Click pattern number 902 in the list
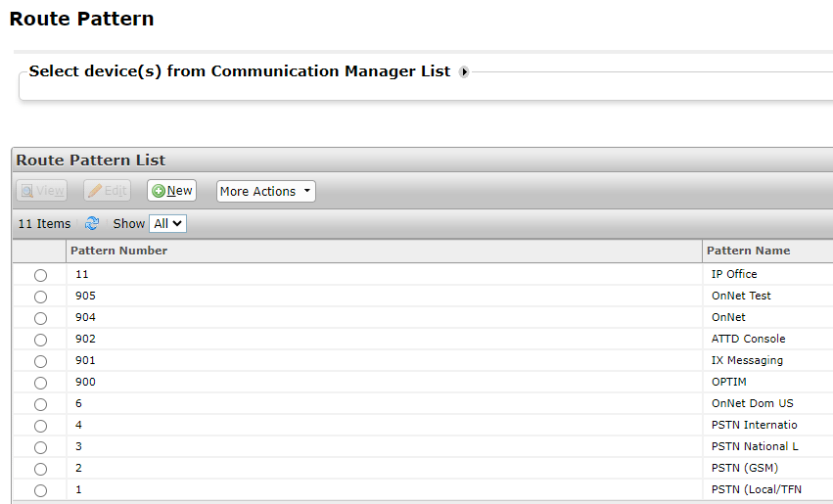Image resolution: width=833 pixels, height=504 pixels. 85,339
